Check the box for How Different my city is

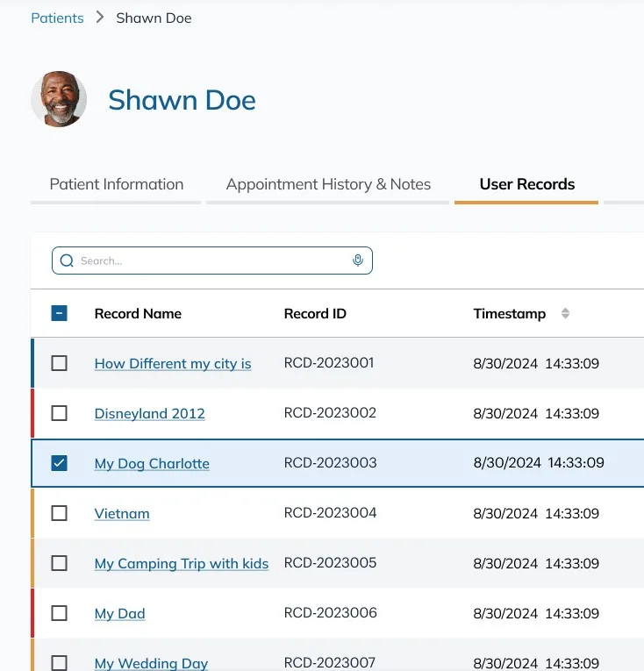point(59,363)
